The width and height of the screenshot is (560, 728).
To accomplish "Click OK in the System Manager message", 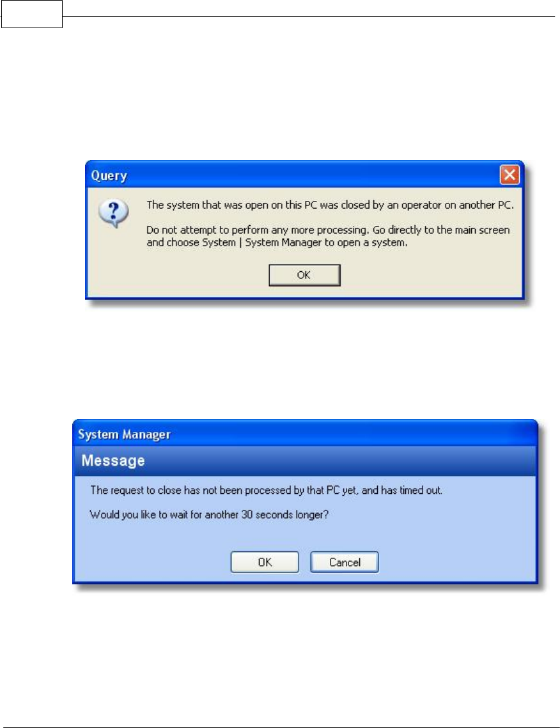I will point(265,562).
